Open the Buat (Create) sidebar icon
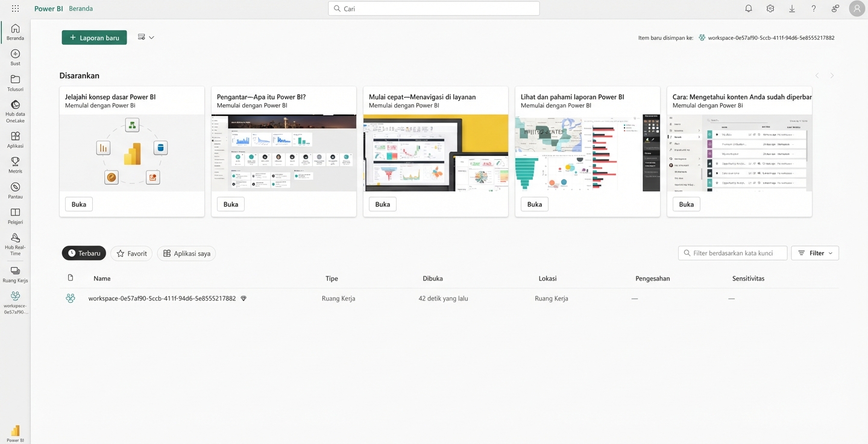Viewport: 868px width, 444px height. [x=14, y=55]
